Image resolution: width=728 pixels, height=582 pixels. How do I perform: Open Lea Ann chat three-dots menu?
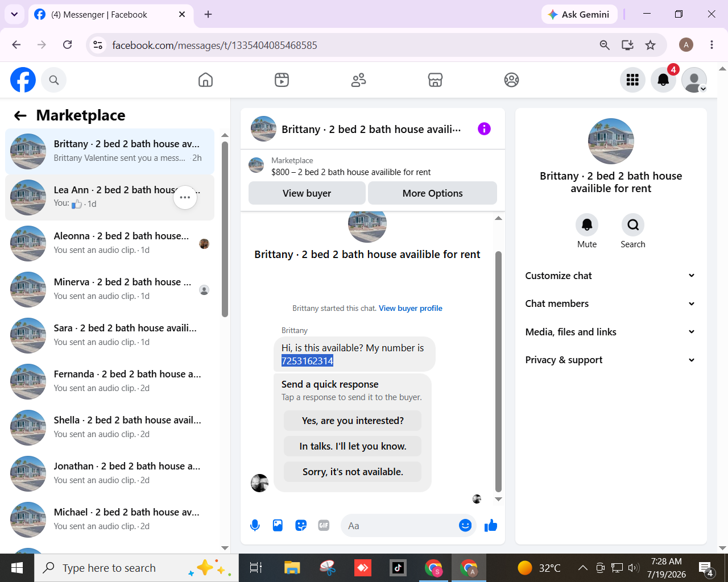click(x=185, y=197)
